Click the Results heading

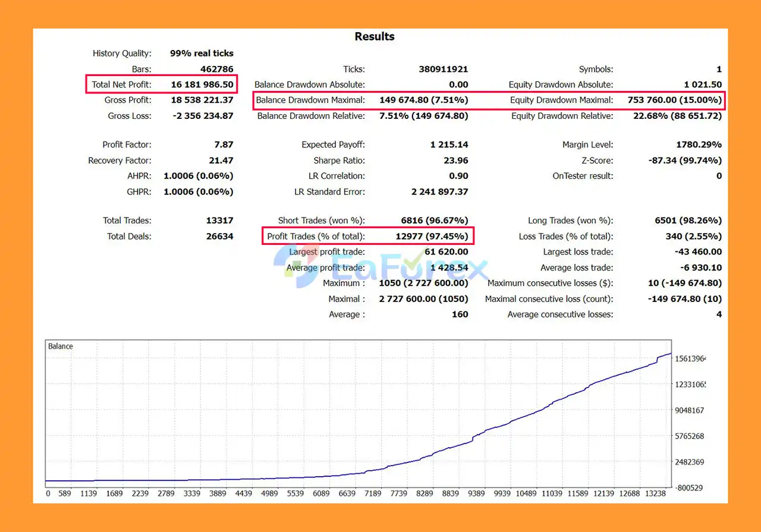click(375, 37)
